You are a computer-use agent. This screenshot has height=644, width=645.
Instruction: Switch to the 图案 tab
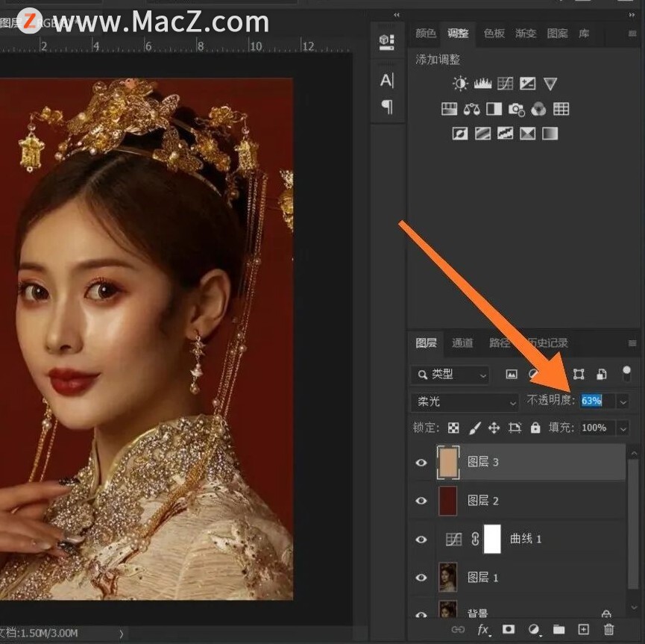pyautogui.click(x=557, y=34)
